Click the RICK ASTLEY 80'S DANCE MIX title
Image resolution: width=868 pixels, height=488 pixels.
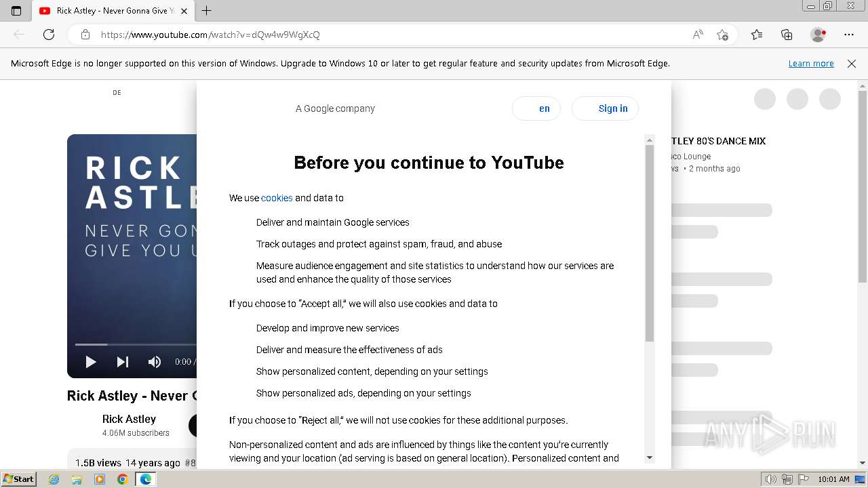[718, 141]
